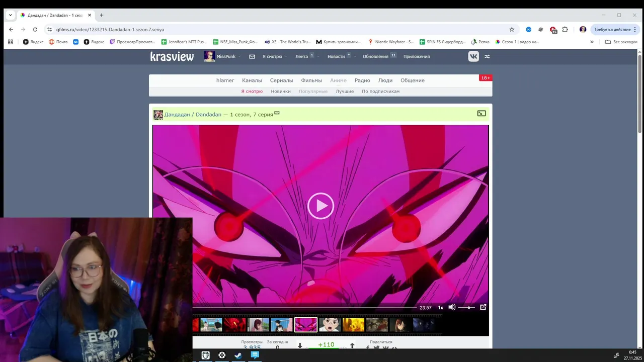Click the 18+ age badge

tap(486, 78)
